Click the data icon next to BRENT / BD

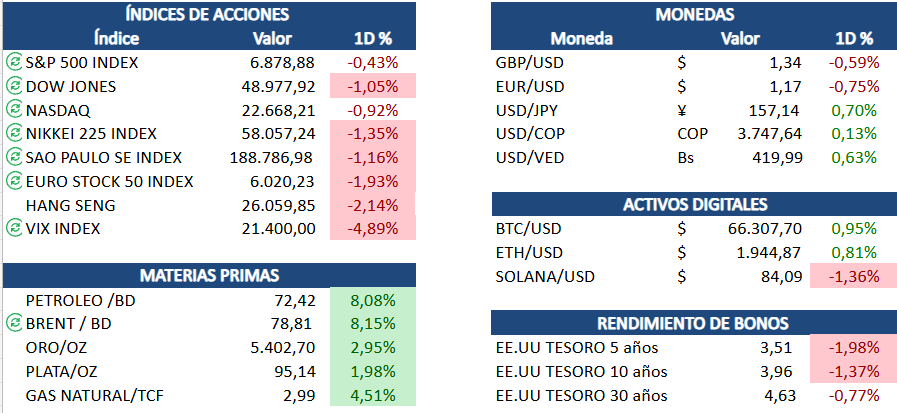13,324
